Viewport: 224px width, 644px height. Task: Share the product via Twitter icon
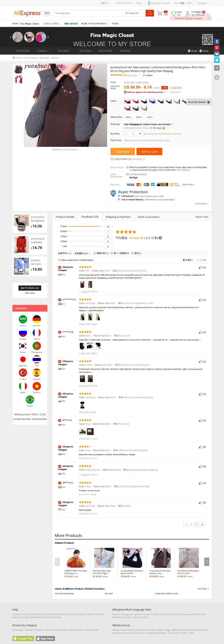pyautogui.click(x=217, y=60)
